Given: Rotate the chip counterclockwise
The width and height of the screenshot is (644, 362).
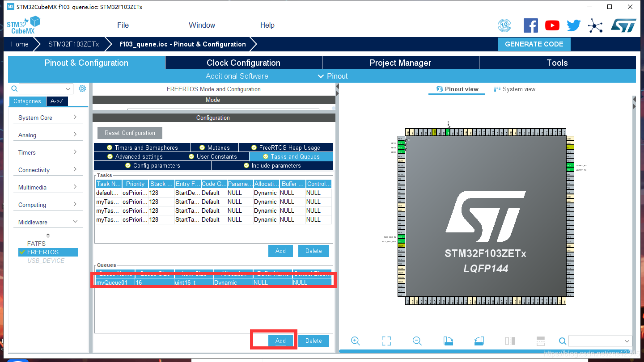Looking at the screenshot, I should 479,341.
